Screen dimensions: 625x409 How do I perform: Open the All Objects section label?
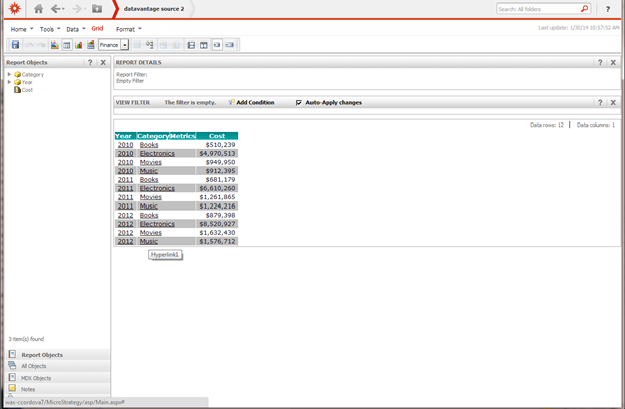coord(33,366)
